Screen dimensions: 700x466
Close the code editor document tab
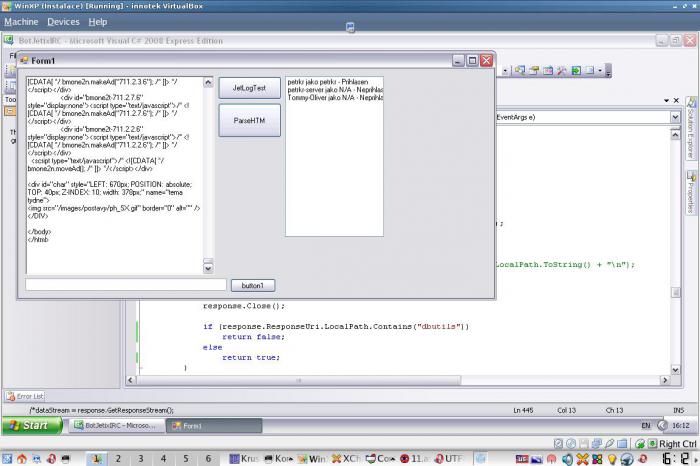(x=676, y=101)
